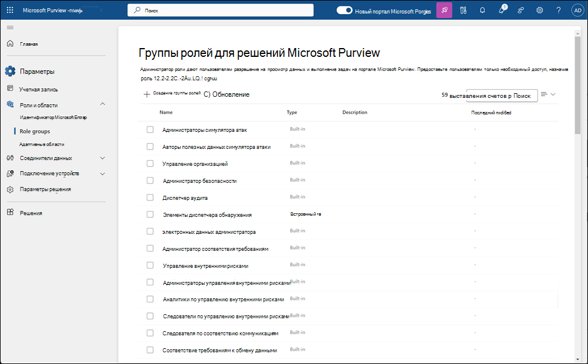Open Учетная запись in the sidebar
This screenshot has width=588, height=364.
click(39, 90)
